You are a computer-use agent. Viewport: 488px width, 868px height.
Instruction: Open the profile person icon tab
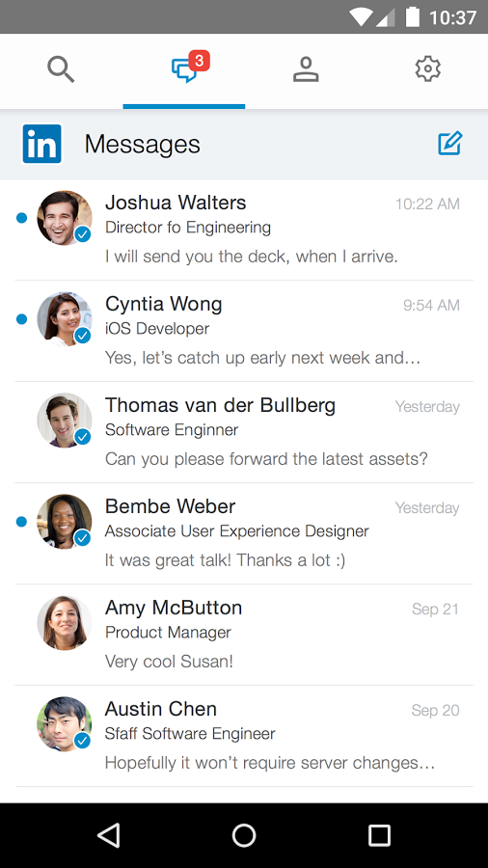click(x=306, y=70)
